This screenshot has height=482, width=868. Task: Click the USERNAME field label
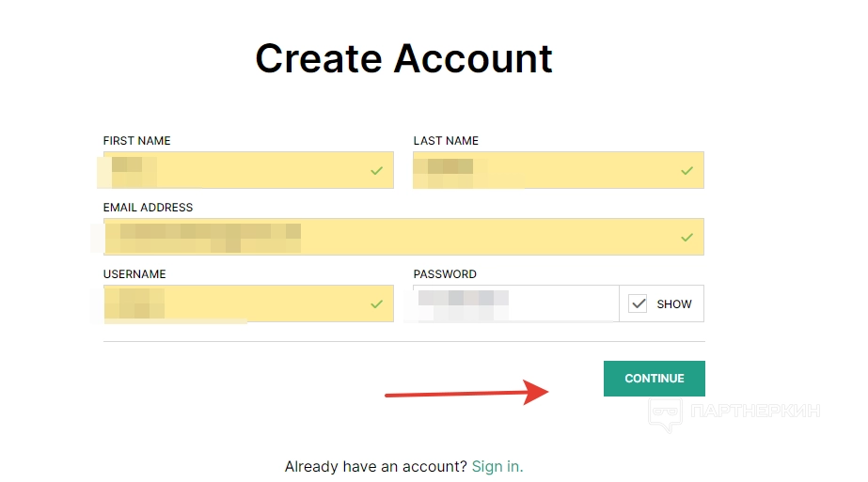pos(134,274)
